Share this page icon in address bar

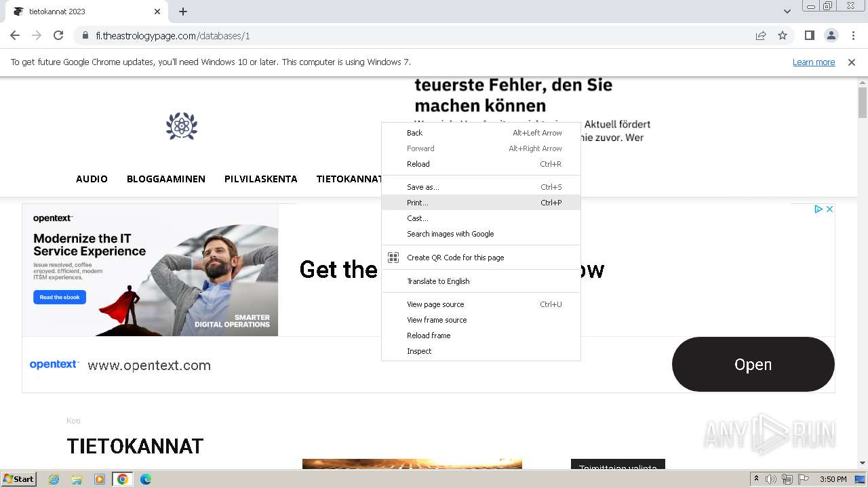click(761, 35)
